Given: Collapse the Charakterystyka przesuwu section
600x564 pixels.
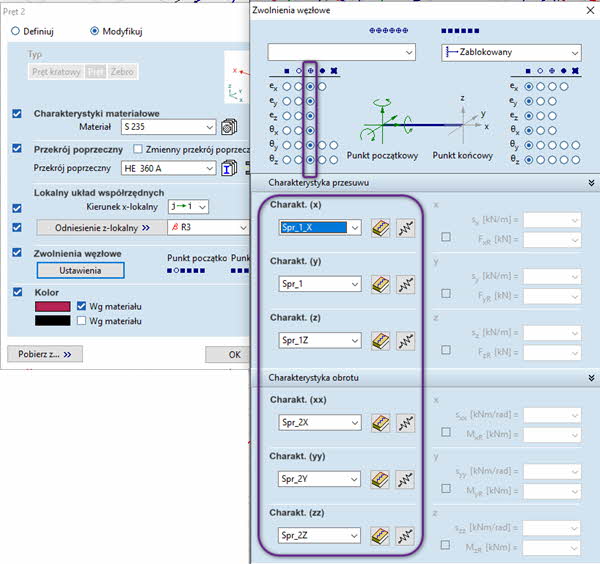Looking at the screenshot, I should tap(591, 183).
